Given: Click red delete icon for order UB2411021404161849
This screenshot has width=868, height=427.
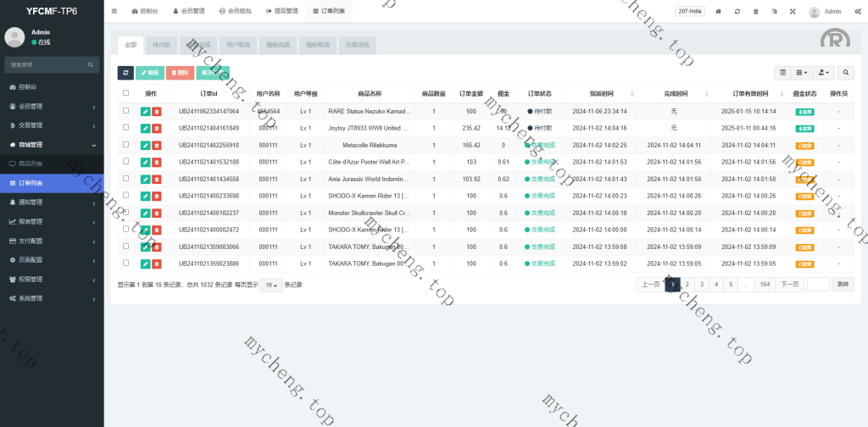Looking at the screenshot, I should tap(157, 128).
